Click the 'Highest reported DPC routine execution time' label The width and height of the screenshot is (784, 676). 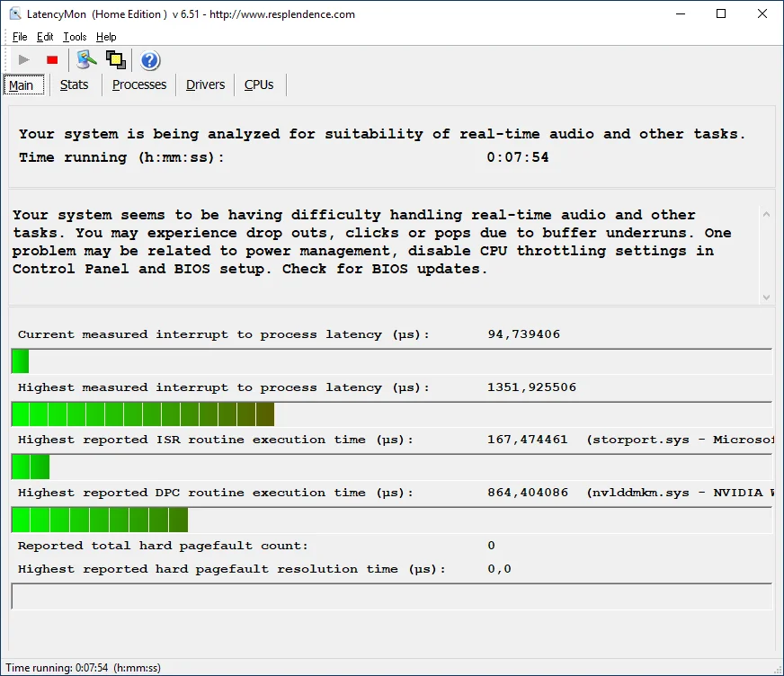coord(216,493)
